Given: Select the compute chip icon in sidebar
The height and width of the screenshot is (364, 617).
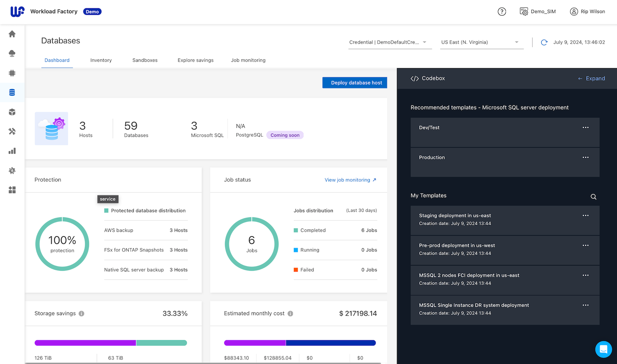Looking at the screenshot, I should tap(12, 73).
